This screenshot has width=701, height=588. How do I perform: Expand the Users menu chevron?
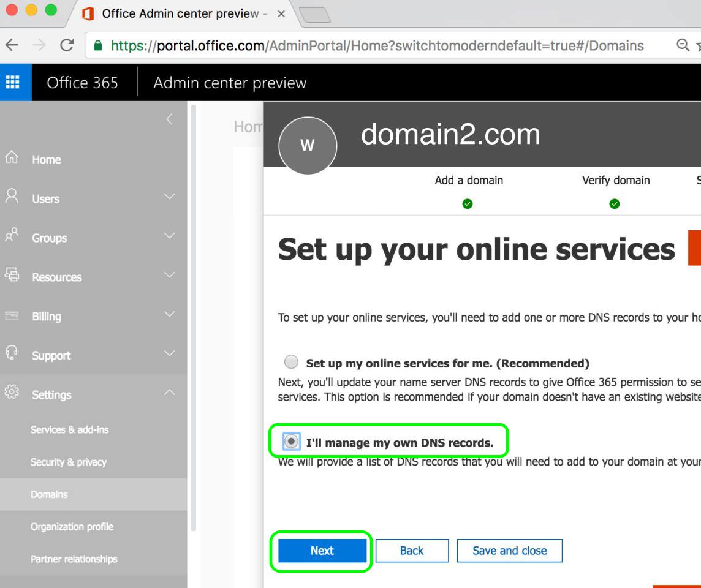pyautogui.click(x=170, y=197)
